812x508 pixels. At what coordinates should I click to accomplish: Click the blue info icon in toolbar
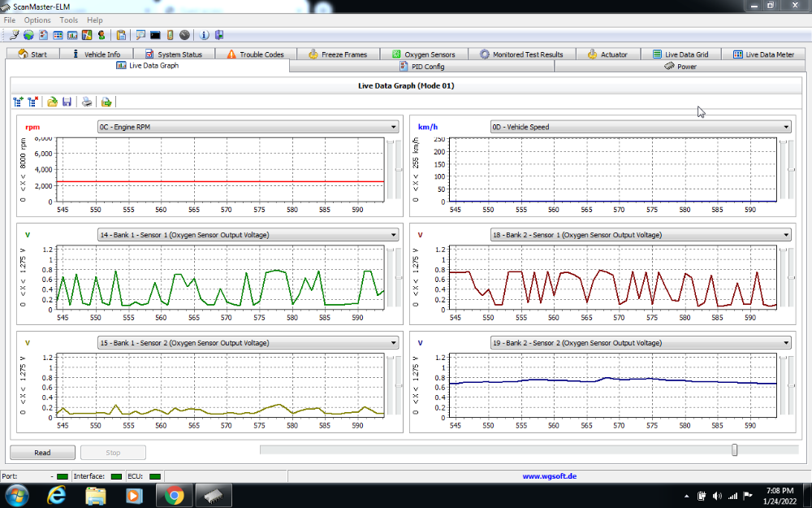204,35
